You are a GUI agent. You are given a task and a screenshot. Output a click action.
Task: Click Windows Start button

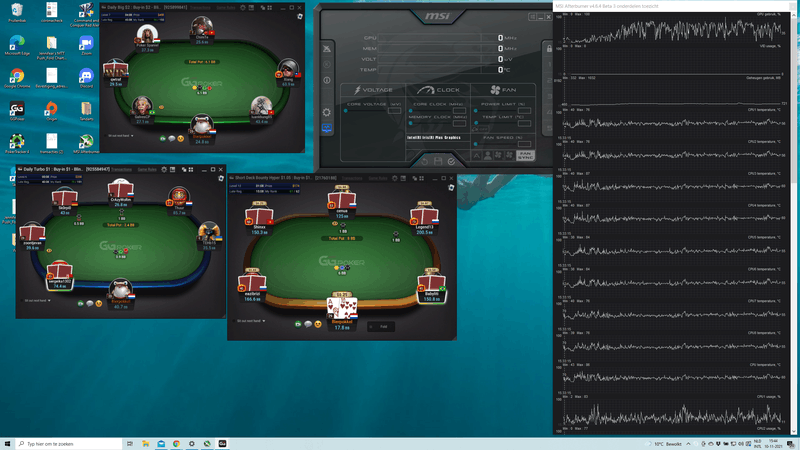7,444
